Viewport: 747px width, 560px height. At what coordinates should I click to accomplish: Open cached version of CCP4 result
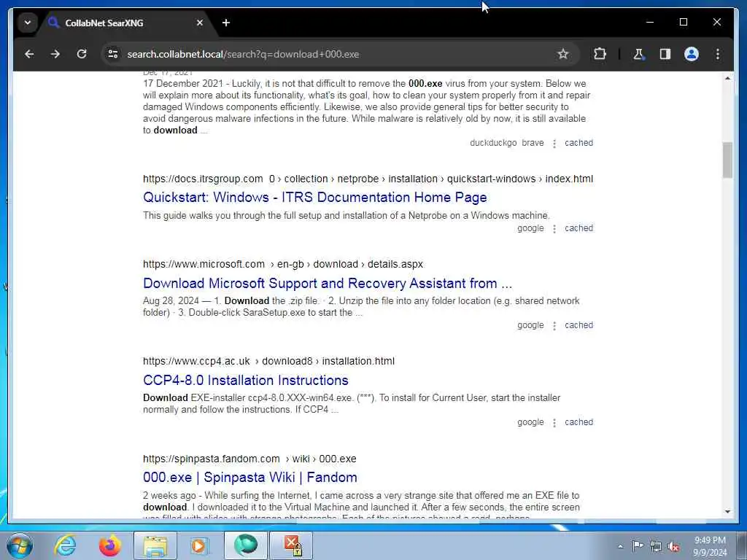pyautogui.click(x=578, y=422)
